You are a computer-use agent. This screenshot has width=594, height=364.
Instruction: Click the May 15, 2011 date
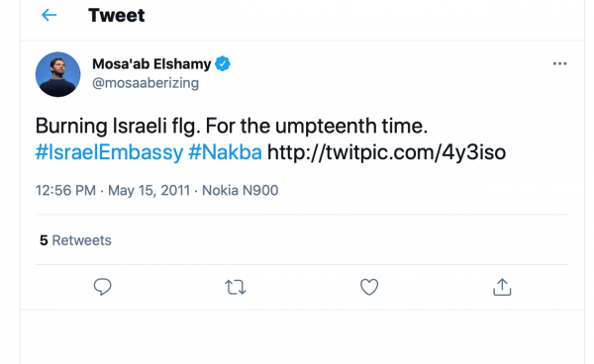coord(148,190)
